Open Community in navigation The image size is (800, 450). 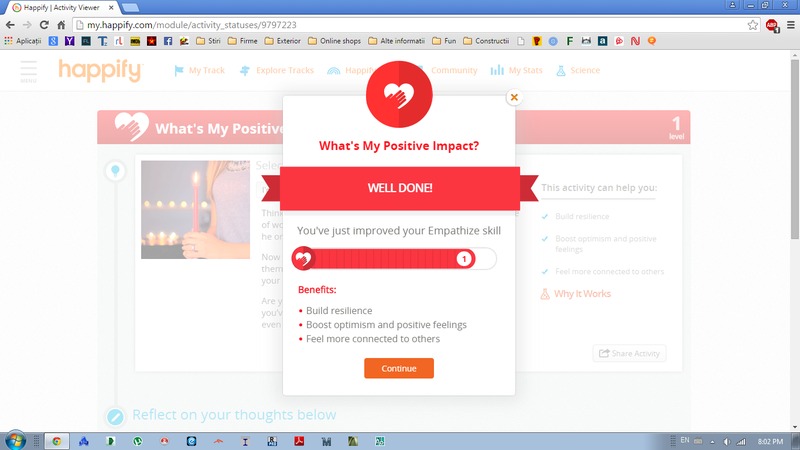coord(454,70)
